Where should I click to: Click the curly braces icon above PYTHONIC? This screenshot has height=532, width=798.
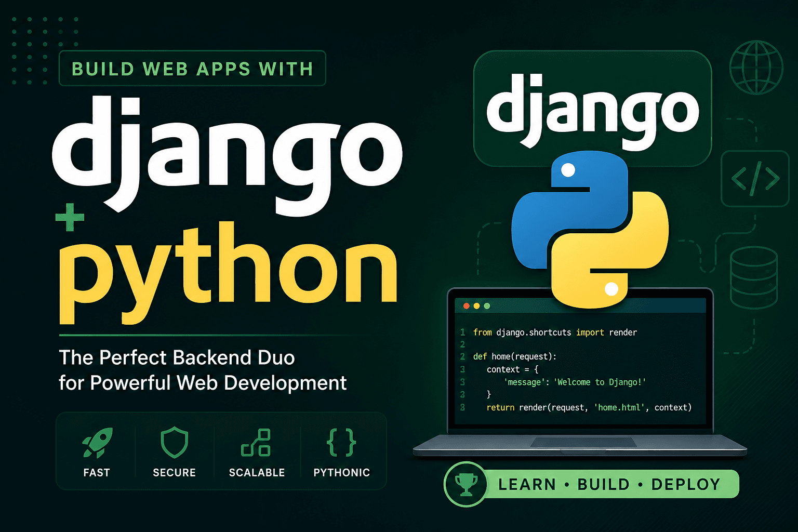tap(341, 443)
